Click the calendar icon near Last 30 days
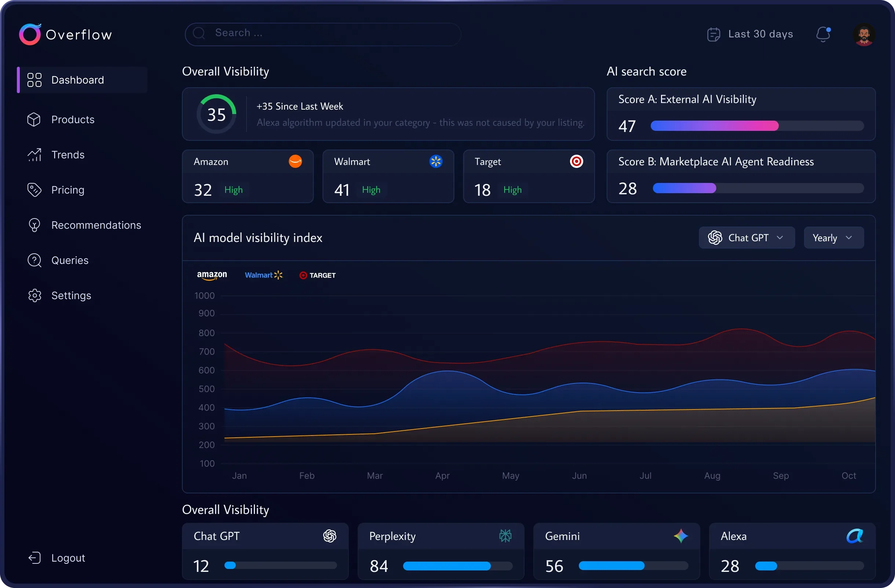Viewport: 895px width, 588px height. tap(713, 34)
